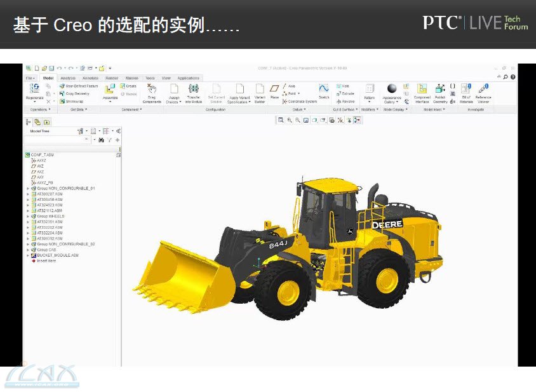
Task: Open the Get Data group dropdown
Action: (x=79, y=109)
